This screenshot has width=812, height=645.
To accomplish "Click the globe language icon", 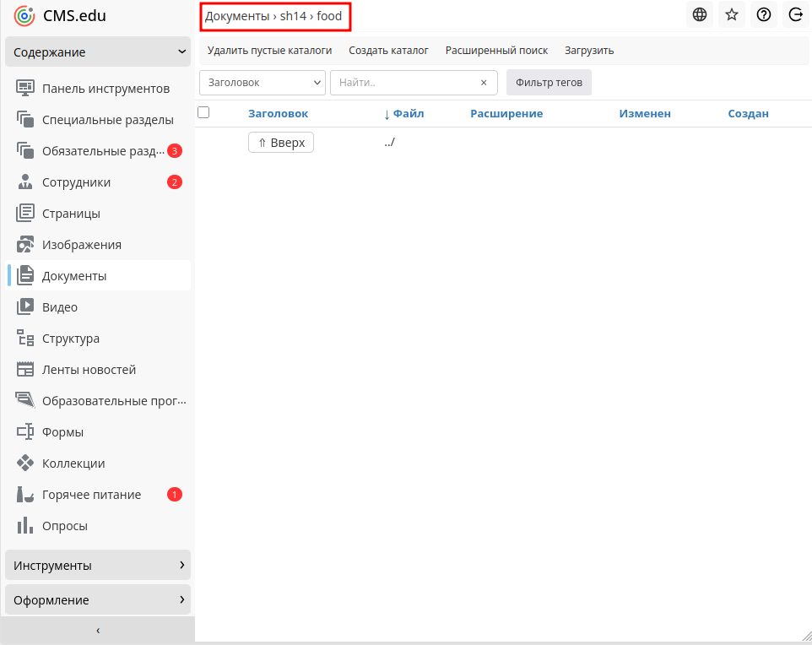I will coord(699,14).
